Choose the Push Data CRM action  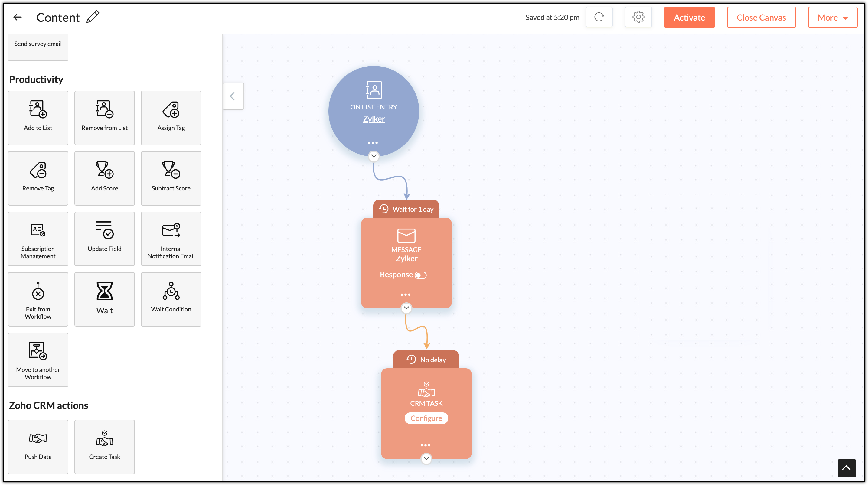(38, 447)
